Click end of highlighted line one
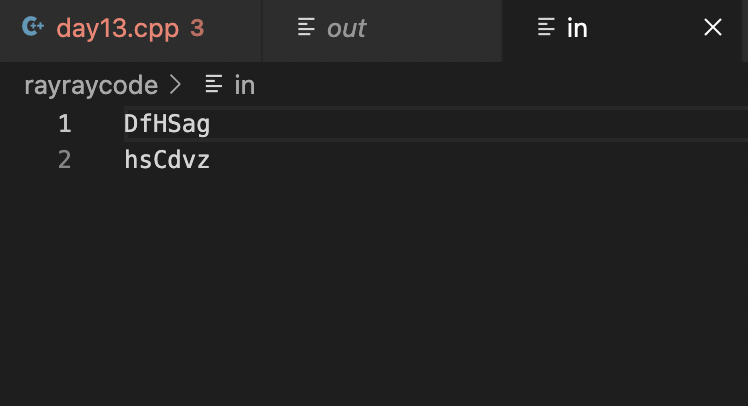 (477, 124)
